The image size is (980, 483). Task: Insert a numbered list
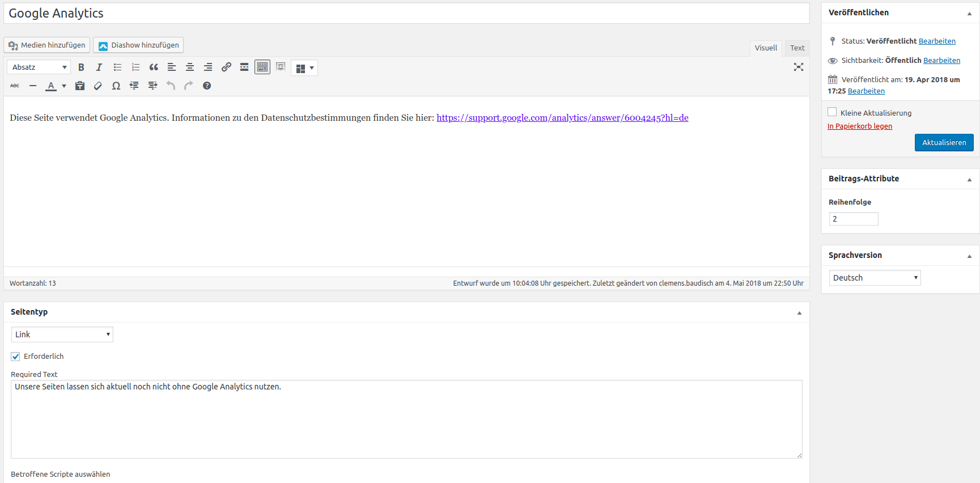point(135,67)
